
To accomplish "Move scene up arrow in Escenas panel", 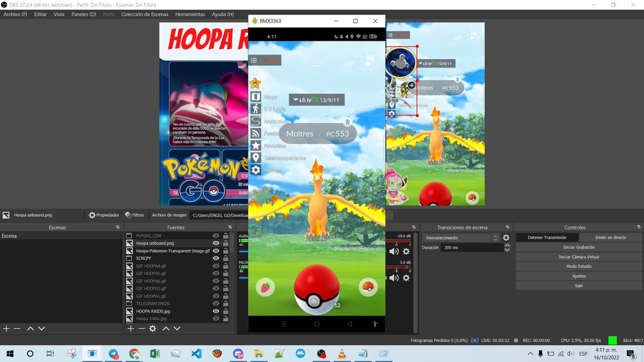I will point(31,328).
